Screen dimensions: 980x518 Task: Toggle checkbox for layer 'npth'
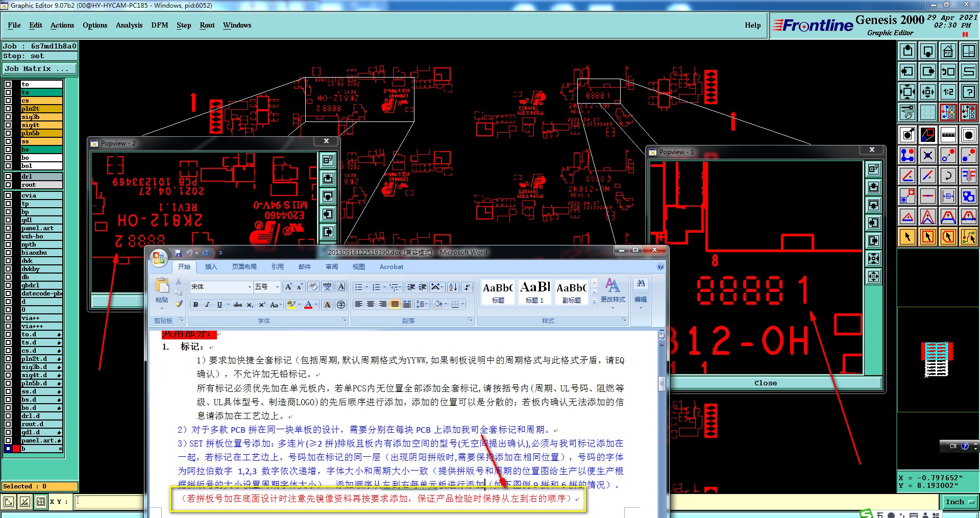coord(8,244)
